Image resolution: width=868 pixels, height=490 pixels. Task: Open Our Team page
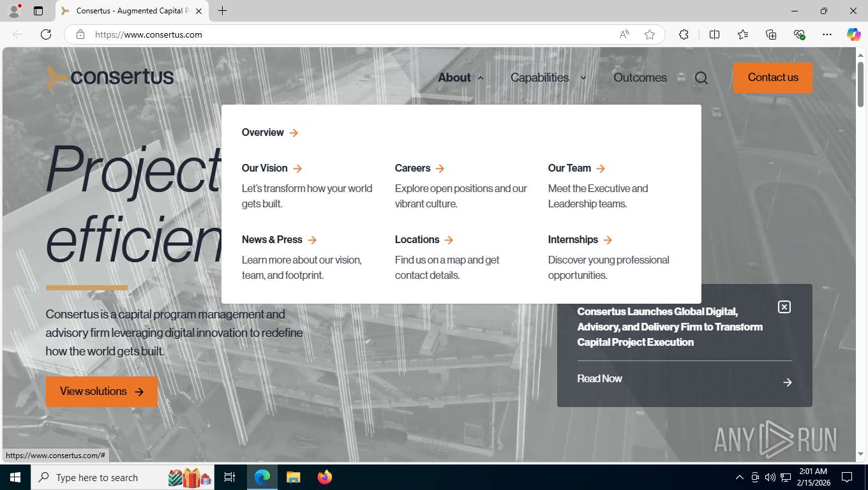click(576, 168)
